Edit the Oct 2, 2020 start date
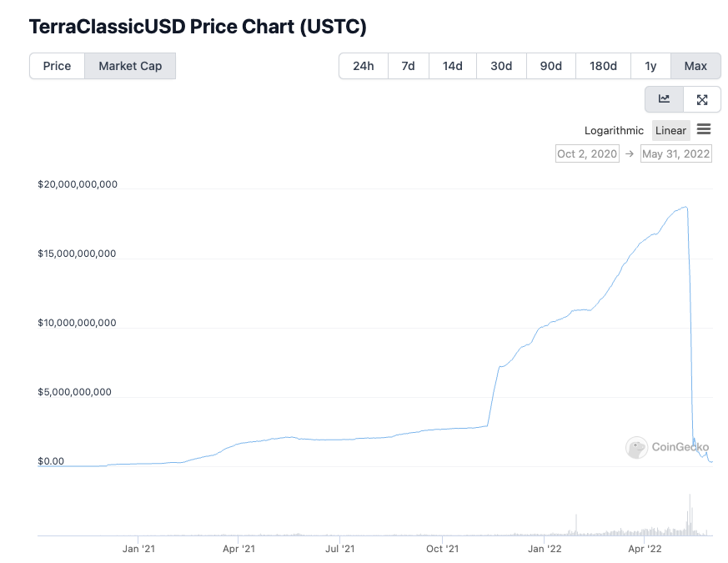 [587, 153]
